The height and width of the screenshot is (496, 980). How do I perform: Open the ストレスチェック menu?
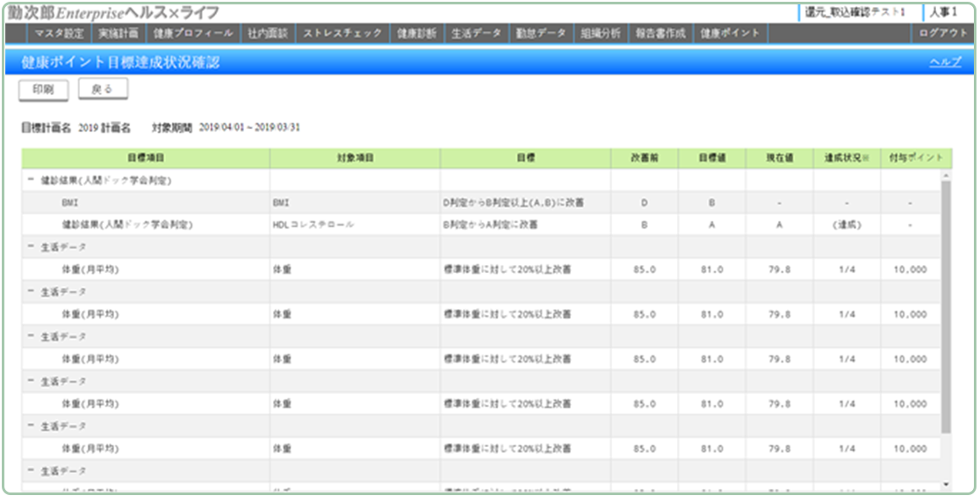click(x=342, y=33)
